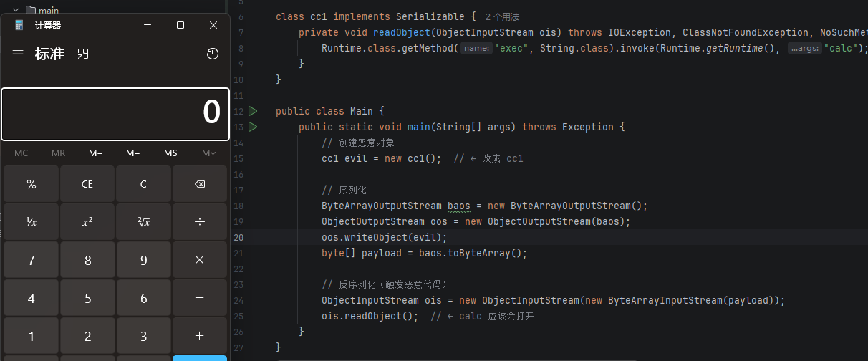The width and height of the screenshot is (868, 361).
Task: Collapse the main folder in project tree
Action: tap(15, 10)
